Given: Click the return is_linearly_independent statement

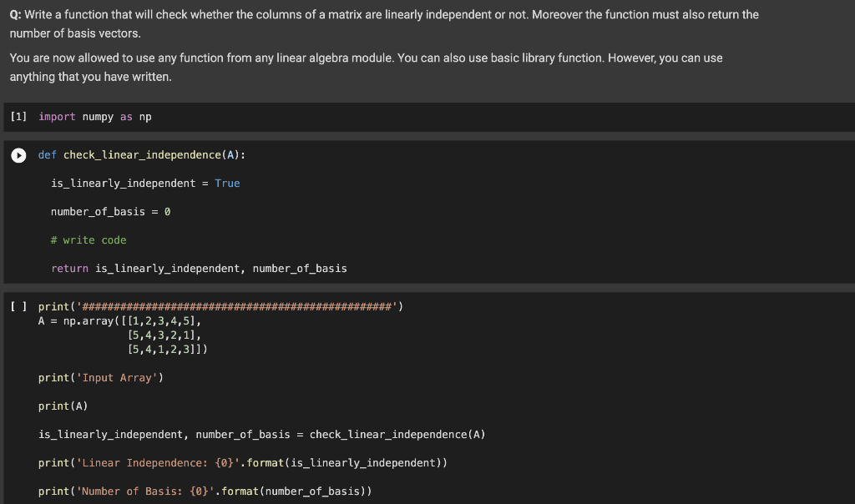Looking at the screenshot, I should (199, 268).
